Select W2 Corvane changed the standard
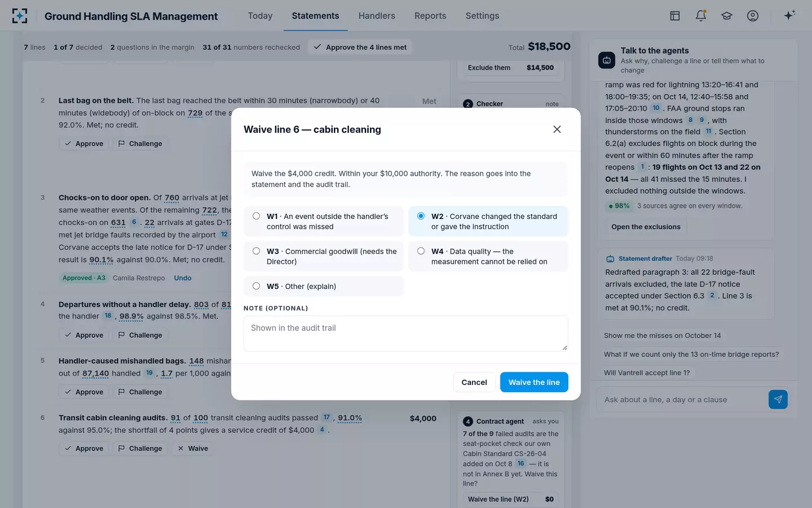The height and width of the screenshot is (508, 812). 488,221
